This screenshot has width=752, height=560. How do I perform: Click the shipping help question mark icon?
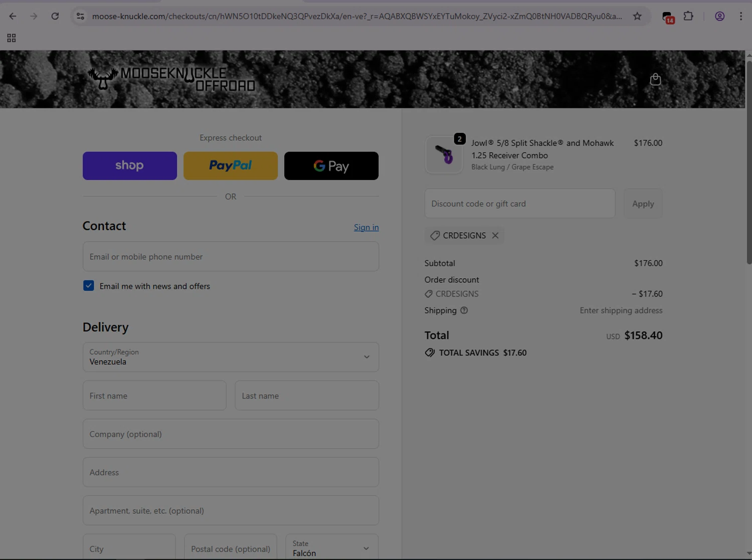tap(464, 310)
